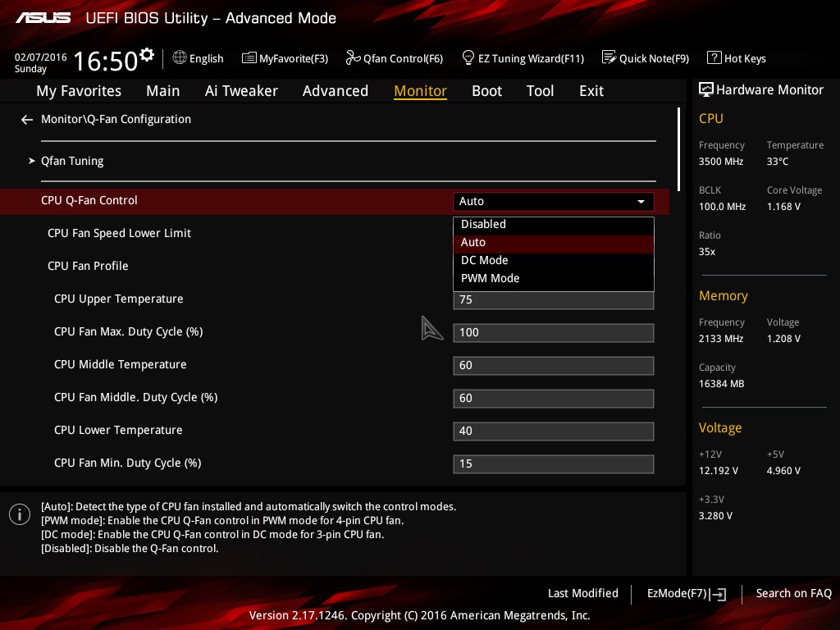Select Auto in the dropdown list
Image resolution: width=840 pixels, height=630 pixels.
(554, 243)
